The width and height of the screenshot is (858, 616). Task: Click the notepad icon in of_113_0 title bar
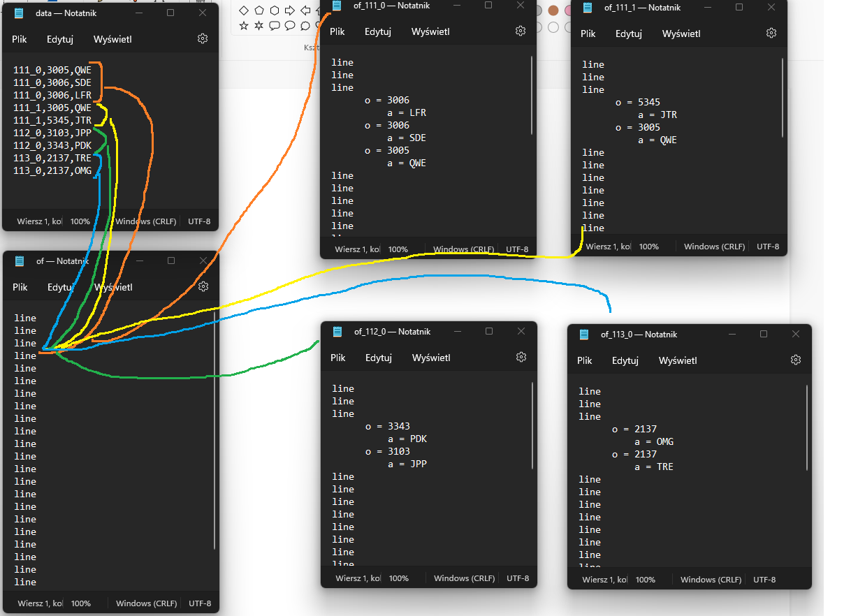[585, 334]
